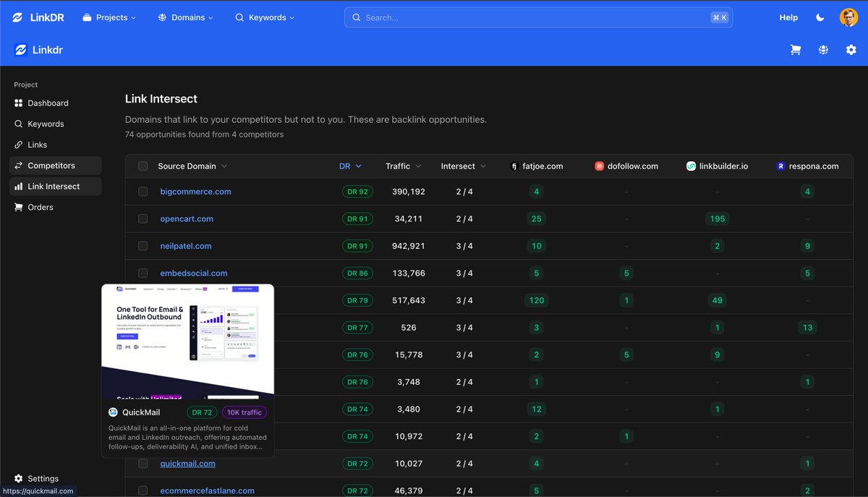Click the search magnifier icon in search bar

tap(357, 17)
